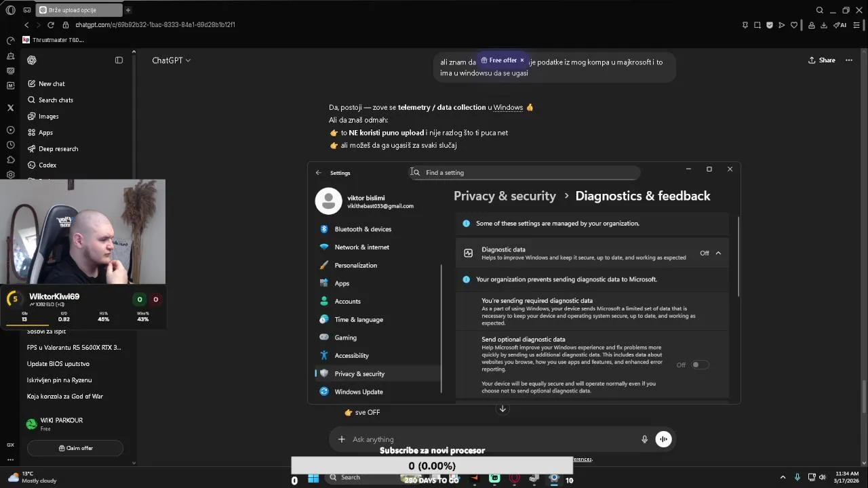Open the ad blocker shield icon
The height and width of the screenshot is (488, 868).
pyautogui.click(x=770, y=25)
